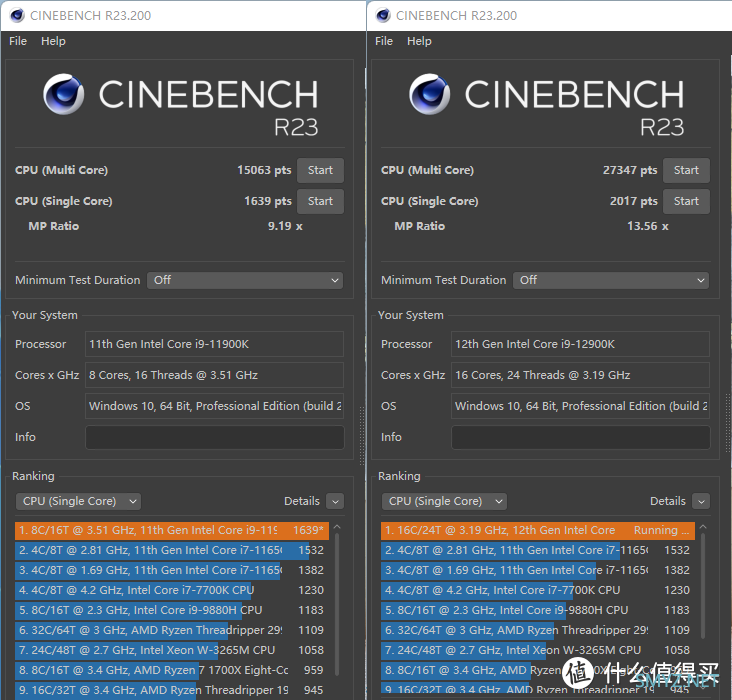Open Help menu in right Cinebench window

click(x=419, y=41)
